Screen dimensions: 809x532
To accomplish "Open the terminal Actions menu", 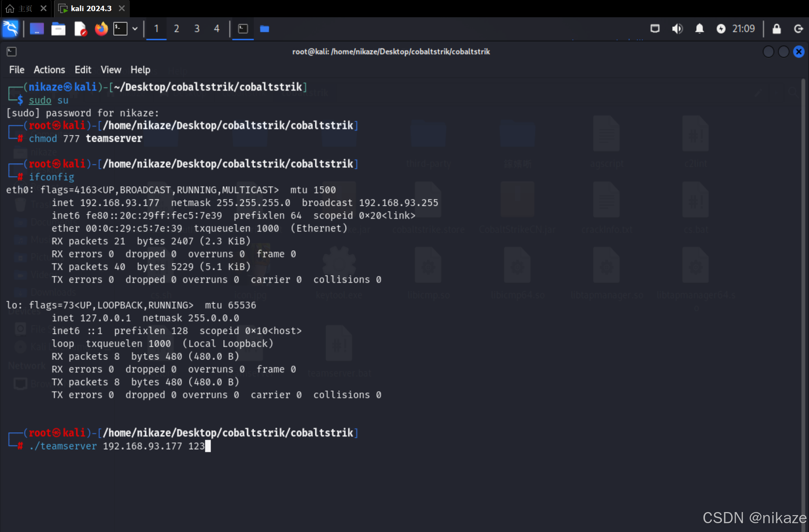I will (x=49, y=70).
